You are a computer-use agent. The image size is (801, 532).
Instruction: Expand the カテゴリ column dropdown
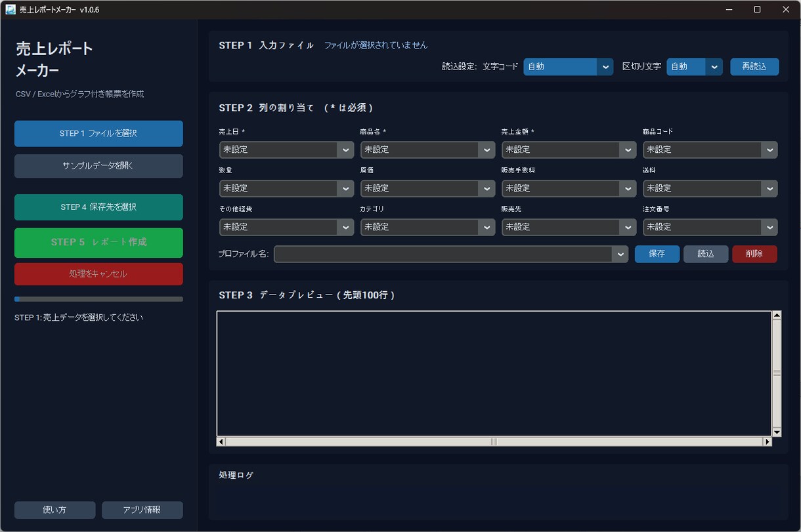tap(427, 227)
